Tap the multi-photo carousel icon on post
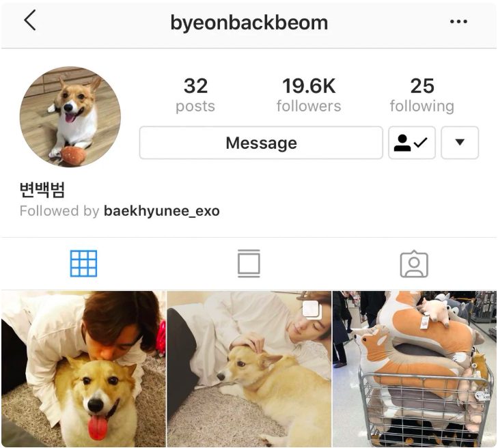Viewport: 498px width, 448px height. pyautogui.click(x=312, y=309)
